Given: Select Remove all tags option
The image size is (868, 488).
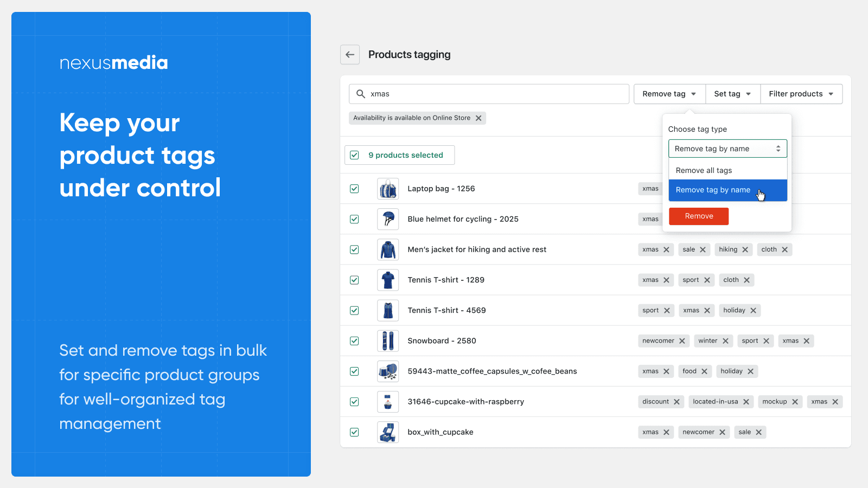Looking at the screenshot, I should (x=703, y=170).
